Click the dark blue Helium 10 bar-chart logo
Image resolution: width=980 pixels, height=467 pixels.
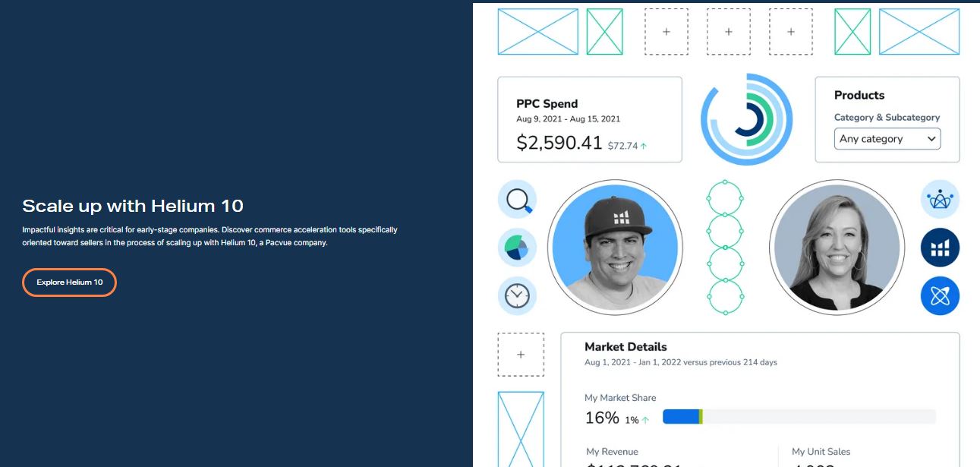[940, 247]
